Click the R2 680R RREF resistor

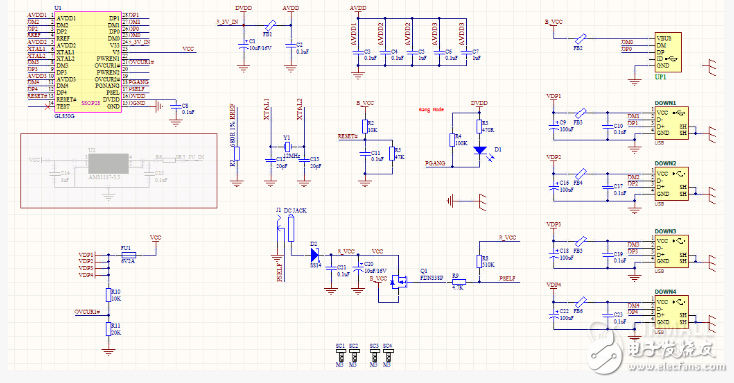[x=237, y=154]
